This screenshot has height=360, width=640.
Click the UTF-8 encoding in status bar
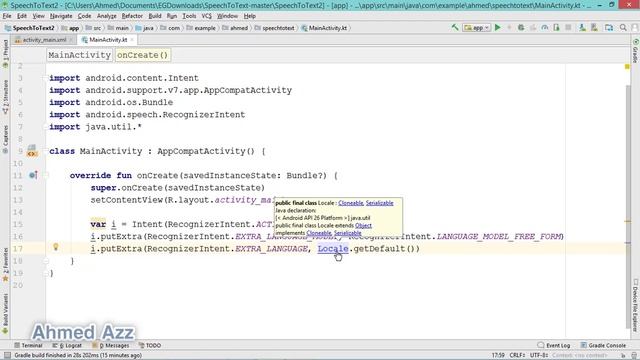(x=538, y=356)
